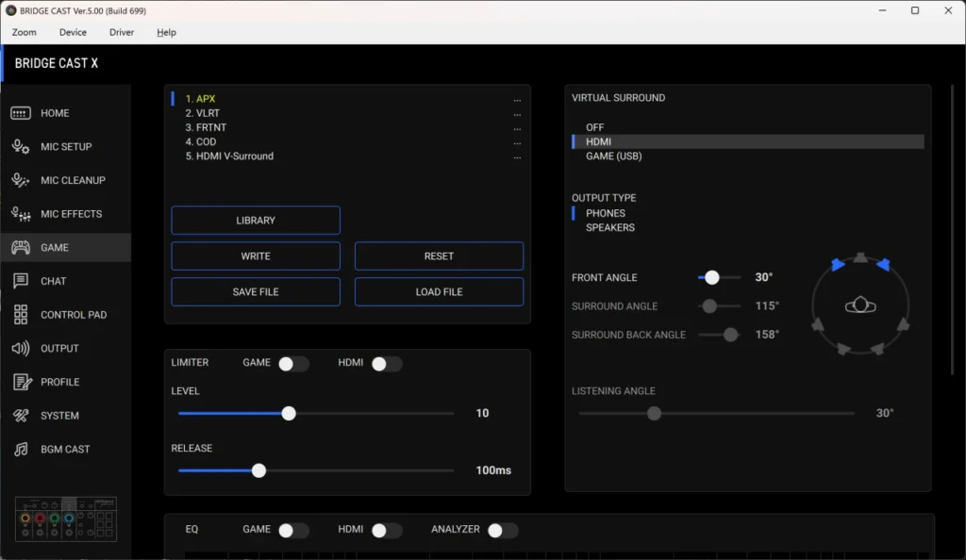The width and height of the screenshot is (966, 560).
Task: Click the LIBRARY button
Action: (x=256, y=221)
